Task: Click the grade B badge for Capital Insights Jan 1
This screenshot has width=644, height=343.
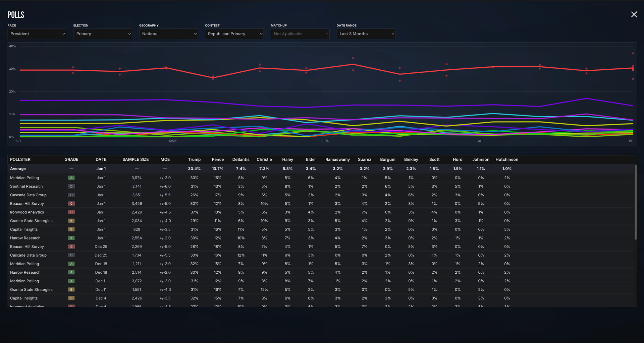Action: [x=71, y=229]
